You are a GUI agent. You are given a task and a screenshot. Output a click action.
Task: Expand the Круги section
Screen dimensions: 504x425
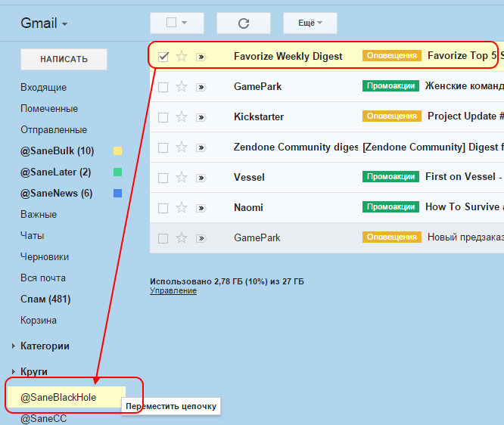14,371
